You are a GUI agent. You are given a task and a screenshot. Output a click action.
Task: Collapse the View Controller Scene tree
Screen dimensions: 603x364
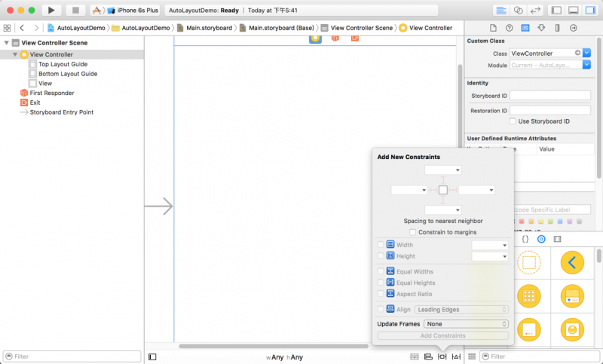[x=7, y=43]
